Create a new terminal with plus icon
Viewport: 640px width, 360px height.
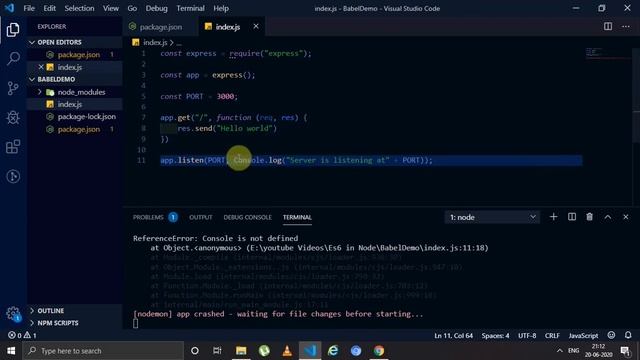553,217
